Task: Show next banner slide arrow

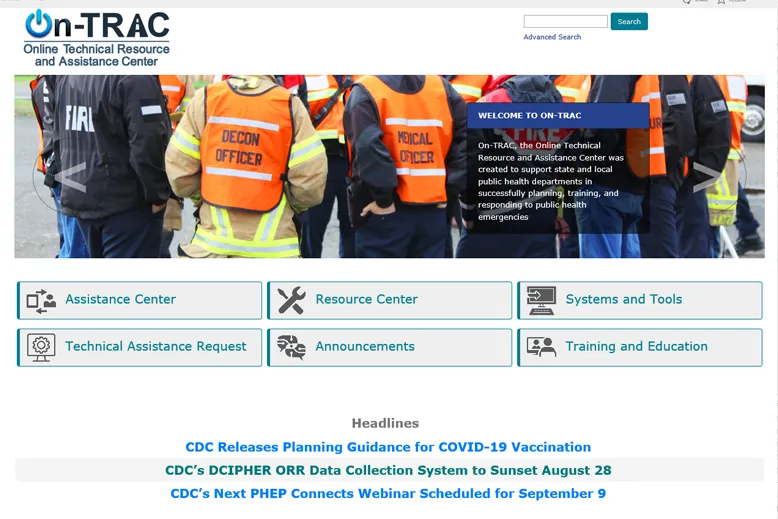Action: 707,177
